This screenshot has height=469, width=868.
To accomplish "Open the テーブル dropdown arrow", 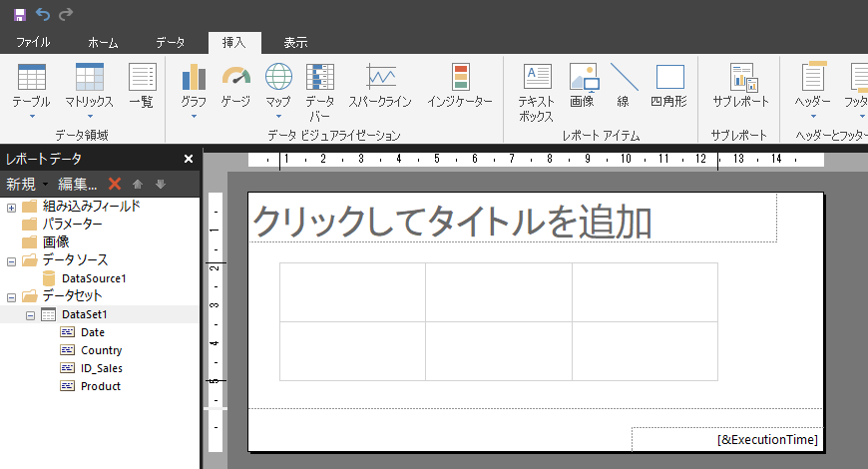I will pos(32,117).
